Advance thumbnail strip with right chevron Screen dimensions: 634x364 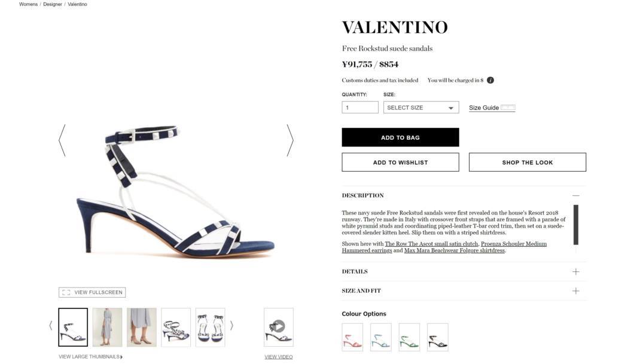[x=231, y=326]
